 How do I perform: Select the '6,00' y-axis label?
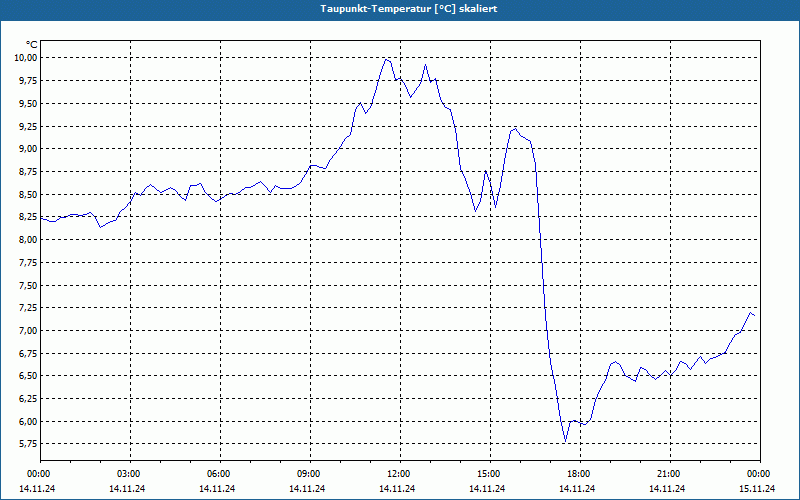28,421
